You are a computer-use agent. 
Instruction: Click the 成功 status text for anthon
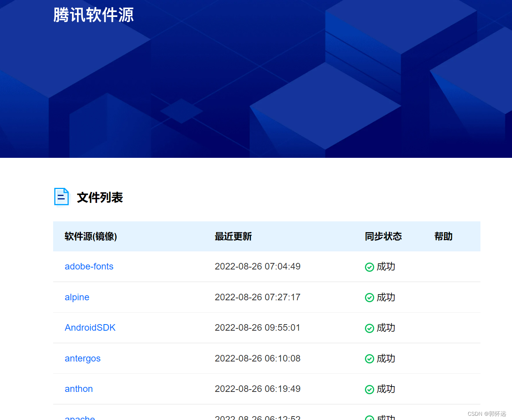[386, 389]
